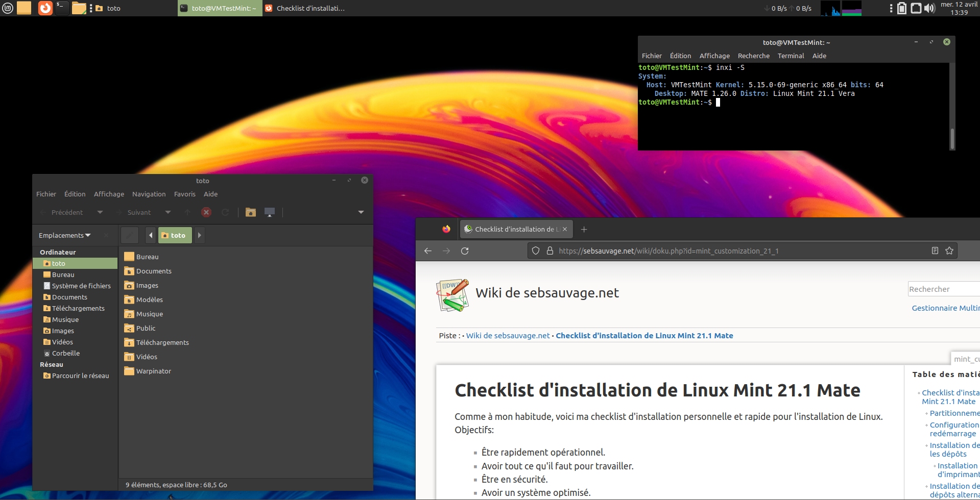Open the tracking protection shield icon

coord(536,251)
